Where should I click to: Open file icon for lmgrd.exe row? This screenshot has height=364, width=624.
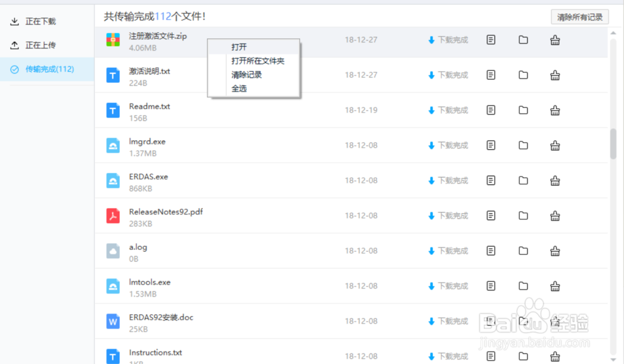[490, 145]
